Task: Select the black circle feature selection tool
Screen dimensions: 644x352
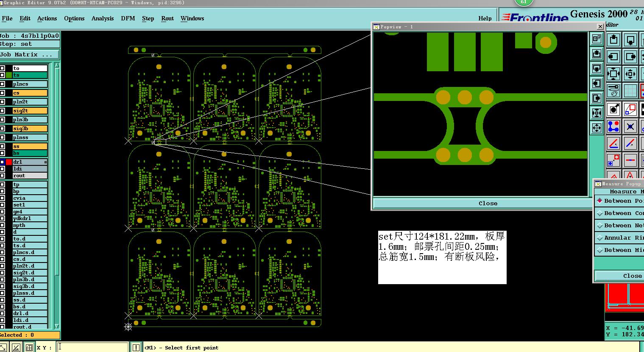Action: click(613, 109)
